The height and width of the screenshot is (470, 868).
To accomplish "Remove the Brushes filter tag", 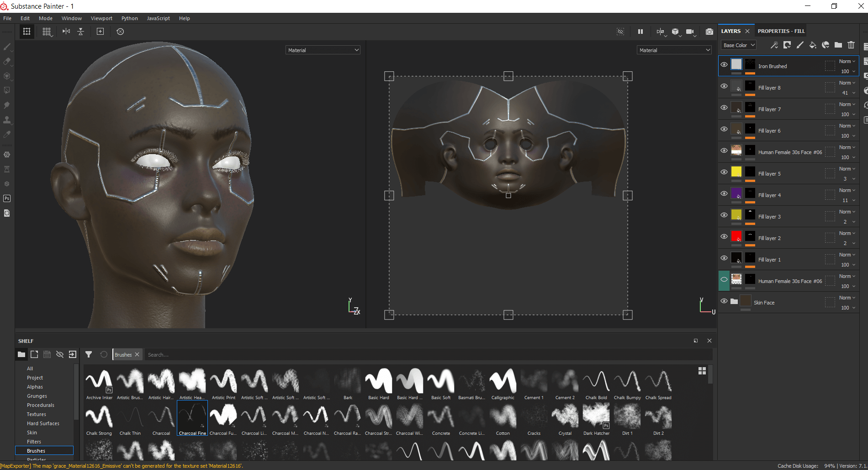I will click(137, 354).
